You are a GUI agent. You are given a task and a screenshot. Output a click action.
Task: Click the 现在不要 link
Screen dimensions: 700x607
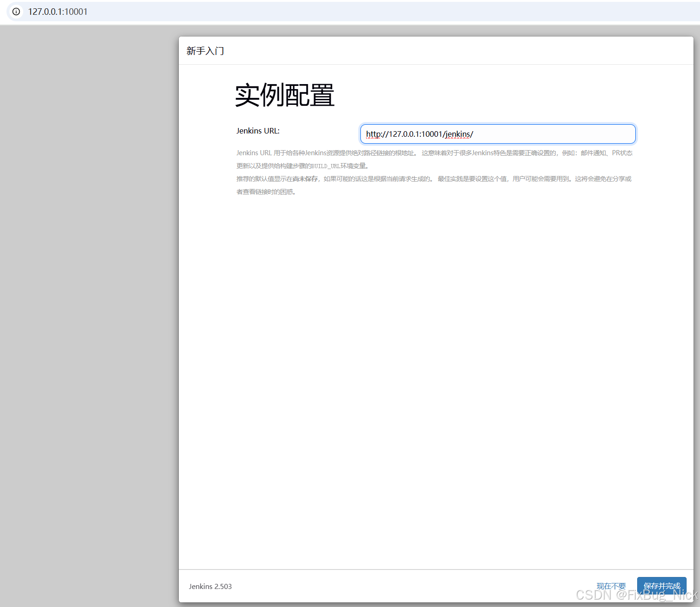(611, 586)
